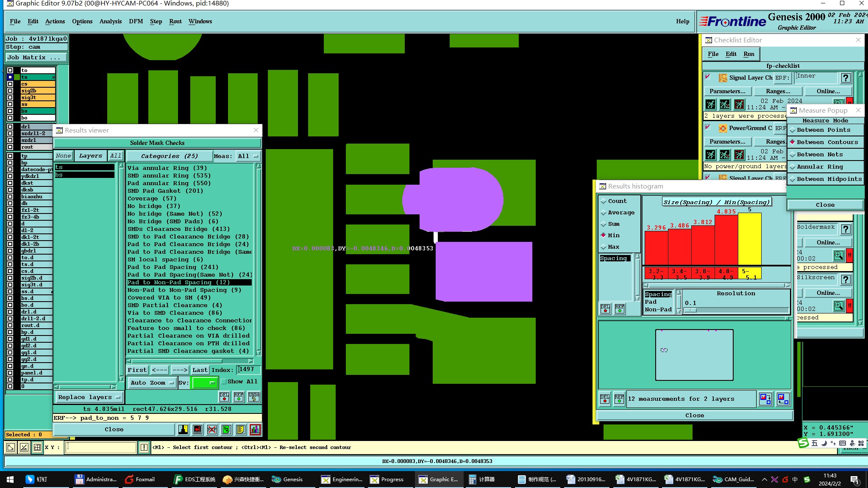This screenshot has height=488, width=868.
Task: Click the histogram icon in Results viewer
Action: [255, 430]
